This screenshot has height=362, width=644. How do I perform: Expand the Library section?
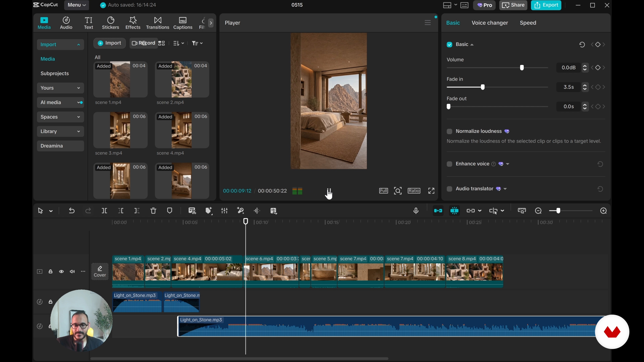[60, 131]
